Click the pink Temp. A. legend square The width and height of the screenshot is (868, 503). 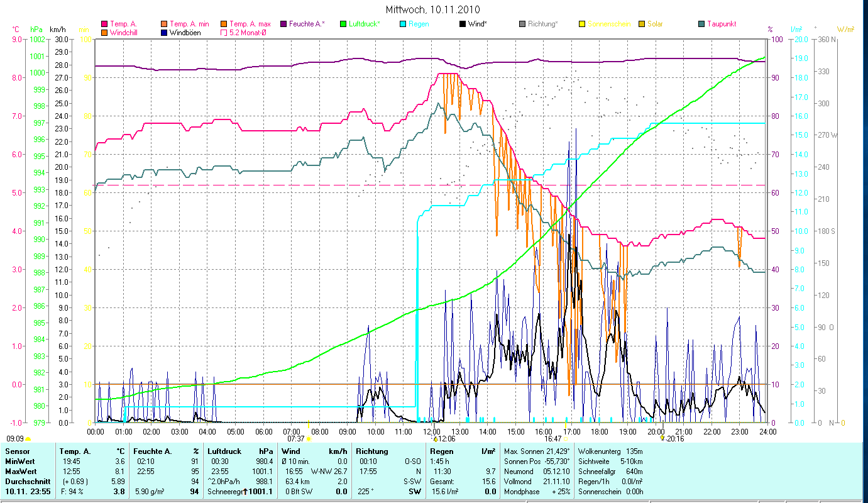click(x=104, y=24)
